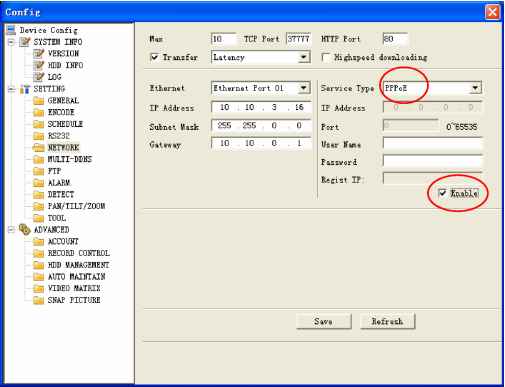The image size is (505, 387).
Task: Click the VIDEO MATRIX folder icon
Action: [x=39, y=288]
